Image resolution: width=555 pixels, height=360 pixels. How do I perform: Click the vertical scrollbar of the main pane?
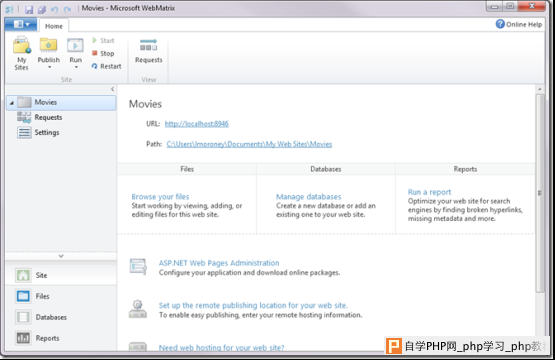tap(539, 193)
